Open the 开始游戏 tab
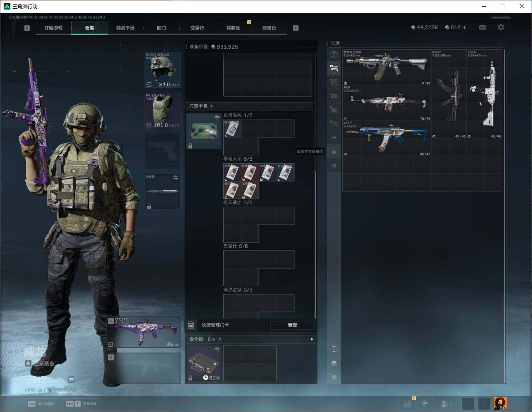 (54, 28)
